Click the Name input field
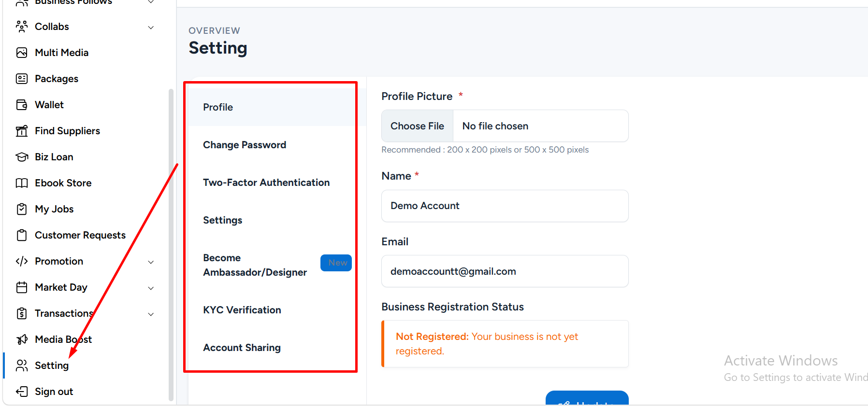Image resolution: width=868 pixels, height=407 pixels. (505, 206)
